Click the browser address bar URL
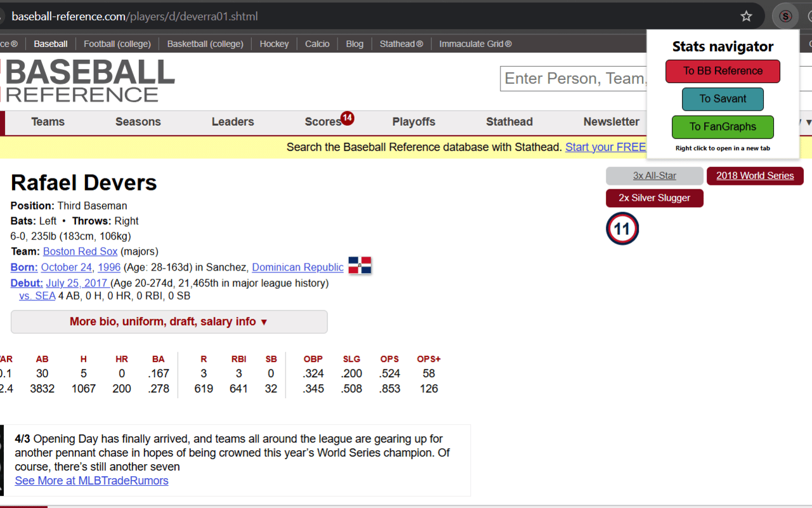The width and height of the screenshot is (812, 508). click(x=134, y=17)
